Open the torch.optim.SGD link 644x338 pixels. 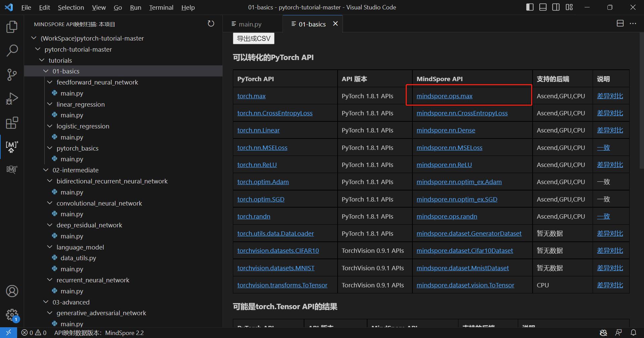coord(261,199)
